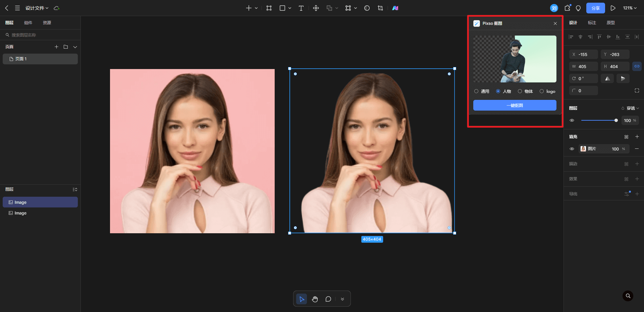
Task: Select the Frame tool
Action: (x=269, y=8)
